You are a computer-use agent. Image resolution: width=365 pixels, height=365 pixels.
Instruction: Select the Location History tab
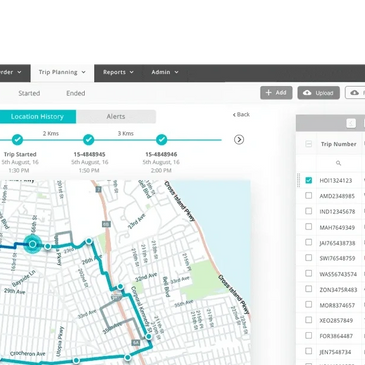click(37, 117)
